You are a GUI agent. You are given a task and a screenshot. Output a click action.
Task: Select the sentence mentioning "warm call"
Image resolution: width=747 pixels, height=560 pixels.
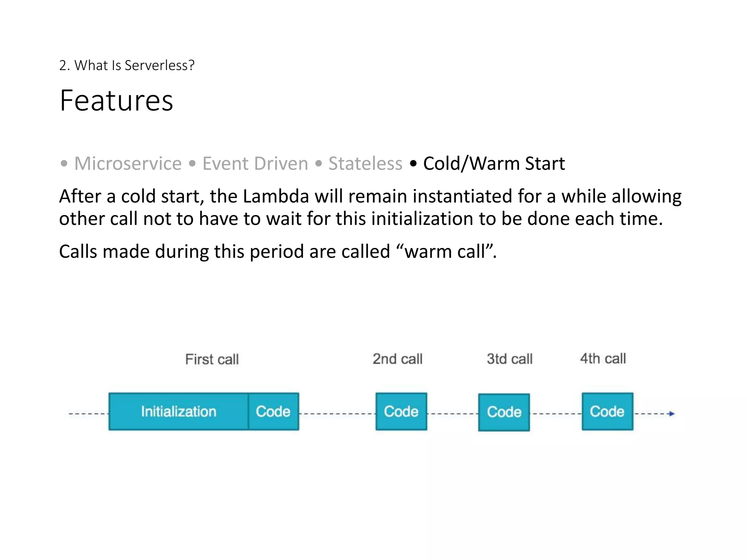278,252
